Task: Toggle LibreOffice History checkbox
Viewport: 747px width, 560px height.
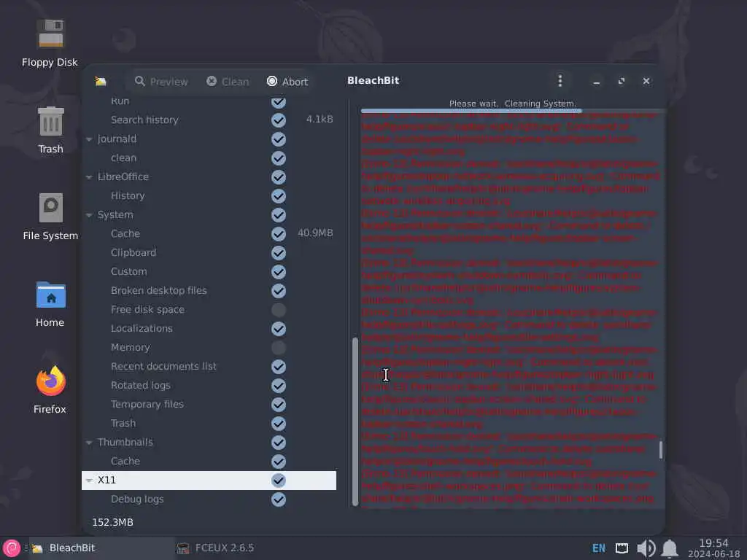Action: (279, 196)
